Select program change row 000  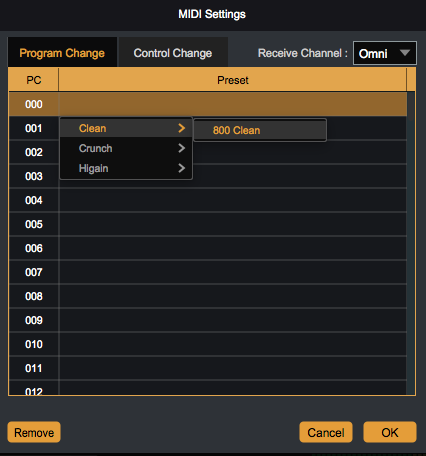click(x=208, y=104)
